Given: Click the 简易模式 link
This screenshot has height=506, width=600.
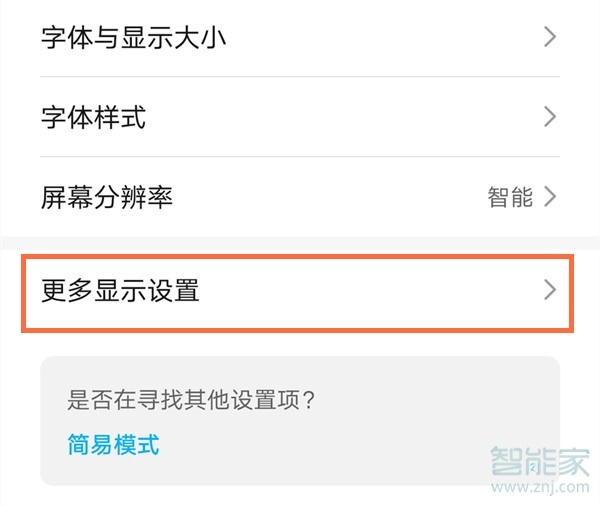Looking at the screenshot, I should 113,444.
